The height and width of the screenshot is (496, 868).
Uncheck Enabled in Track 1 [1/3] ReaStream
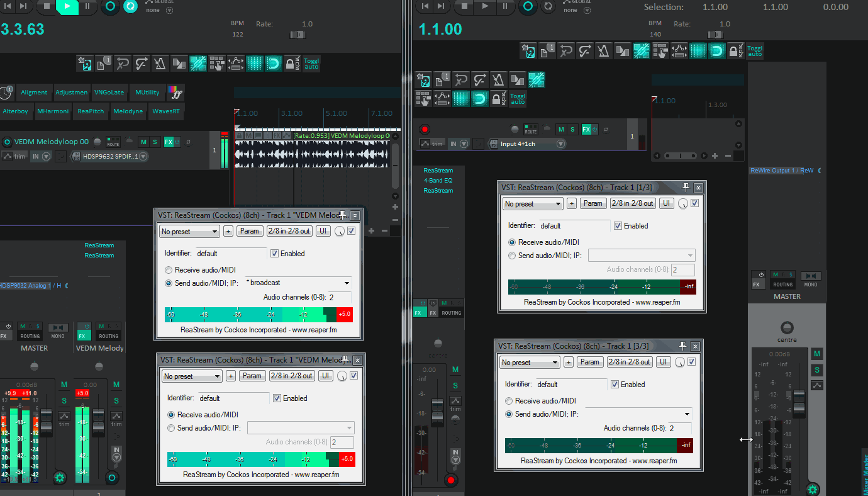[618, 226]
